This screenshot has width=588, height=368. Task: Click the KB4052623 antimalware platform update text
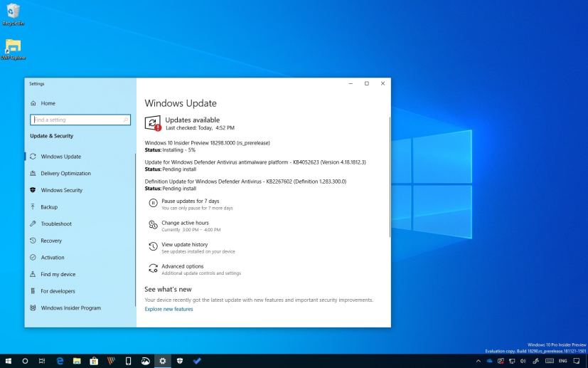click(x=255, y=162)
